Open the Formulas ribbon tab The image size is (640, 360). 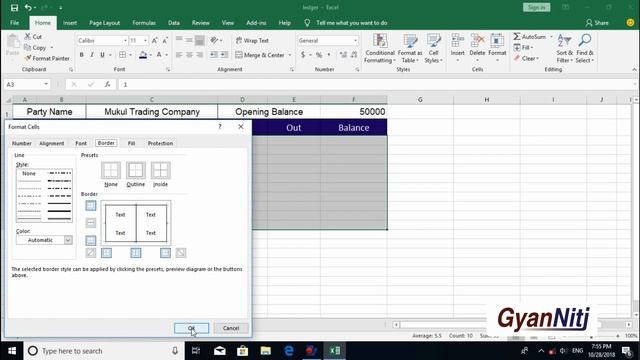pos(144,23)
